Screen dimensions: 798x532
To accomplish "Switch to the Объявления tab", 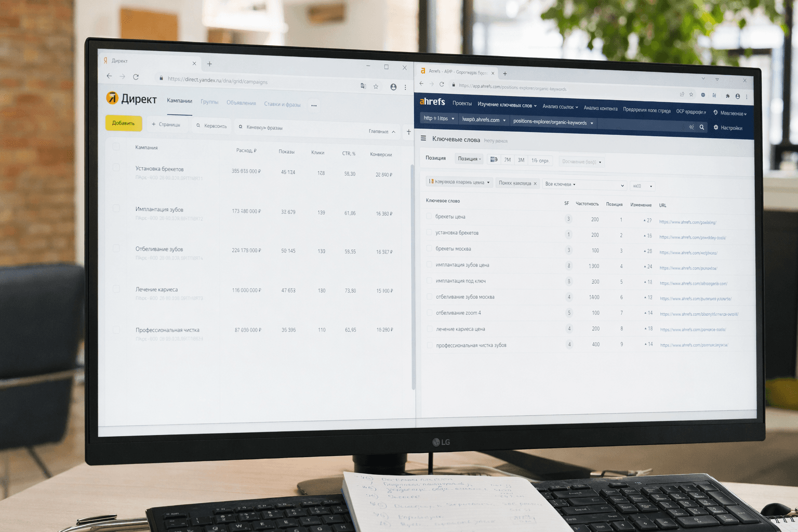I will pyautogui.click(x=241, y=103).
